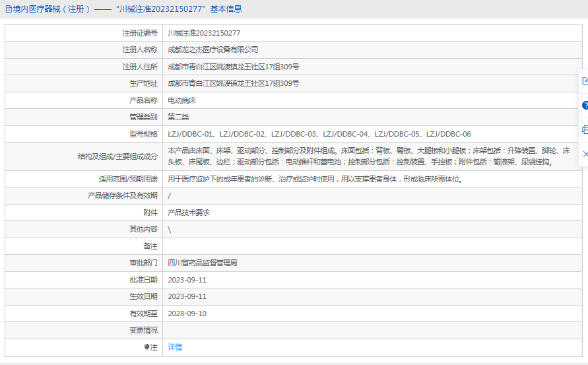588x365 pixels.
Task: Click the 型号规格 label
Action: click(x=144, y=134)
